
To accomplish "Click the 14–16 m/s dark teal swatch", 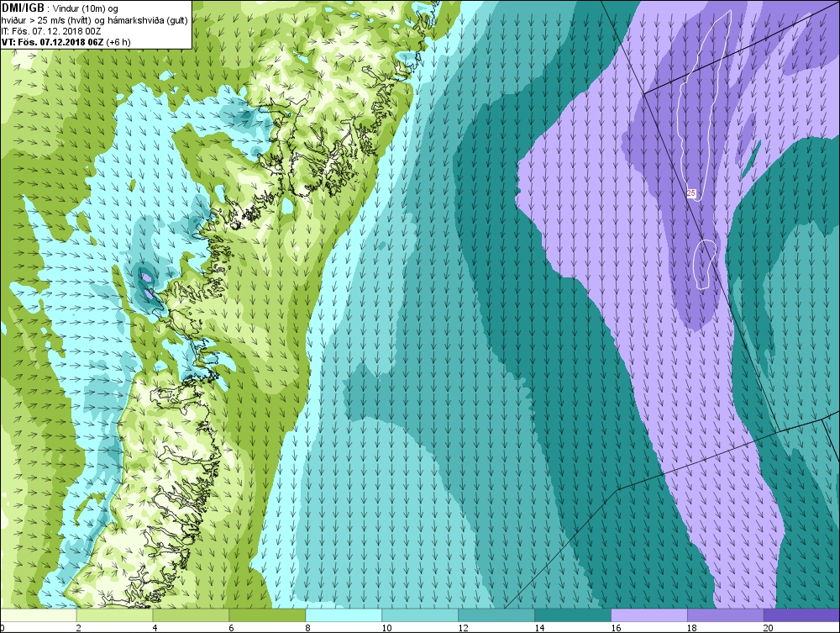I will [573, 615].
